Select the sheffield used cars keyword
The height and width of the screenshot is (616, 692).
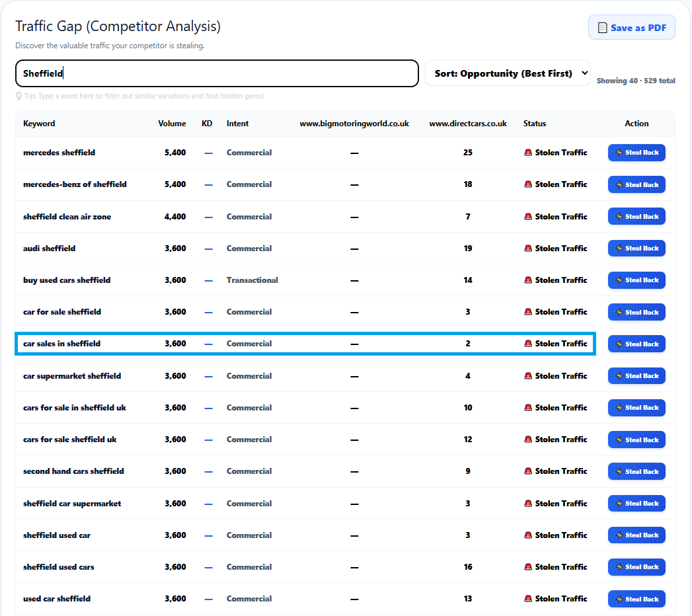tap(59, 567)
